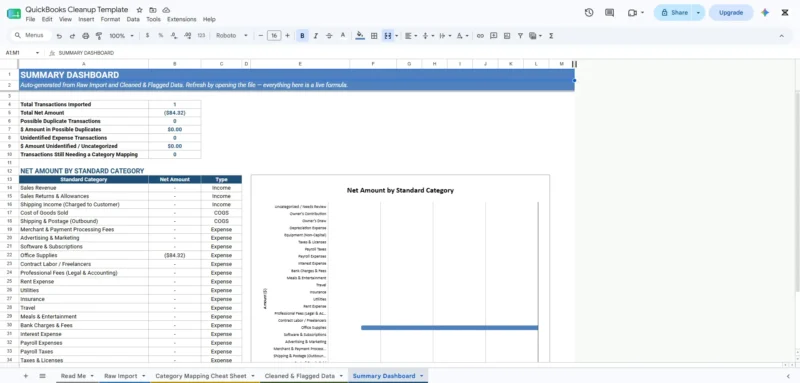The image size is (800, 383).
Task: Decrease the font size
Action: coord(261,36)
